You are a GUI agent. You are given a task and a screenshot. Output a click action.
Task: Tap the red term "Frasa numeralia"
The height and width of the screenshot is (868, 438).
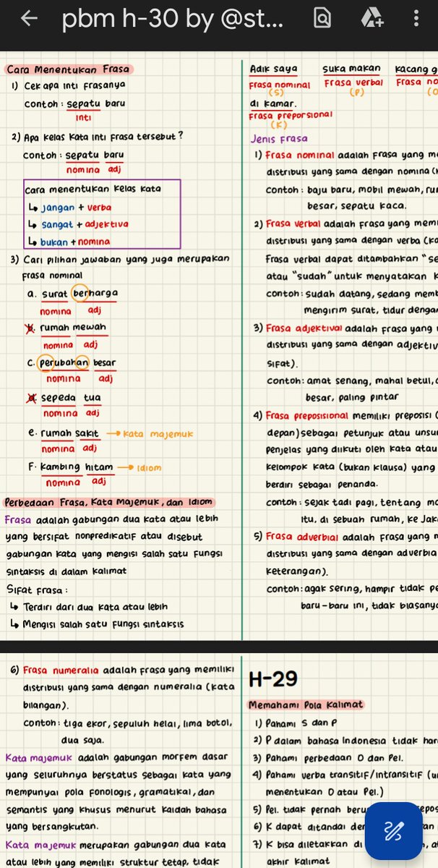tap(61, 670)
